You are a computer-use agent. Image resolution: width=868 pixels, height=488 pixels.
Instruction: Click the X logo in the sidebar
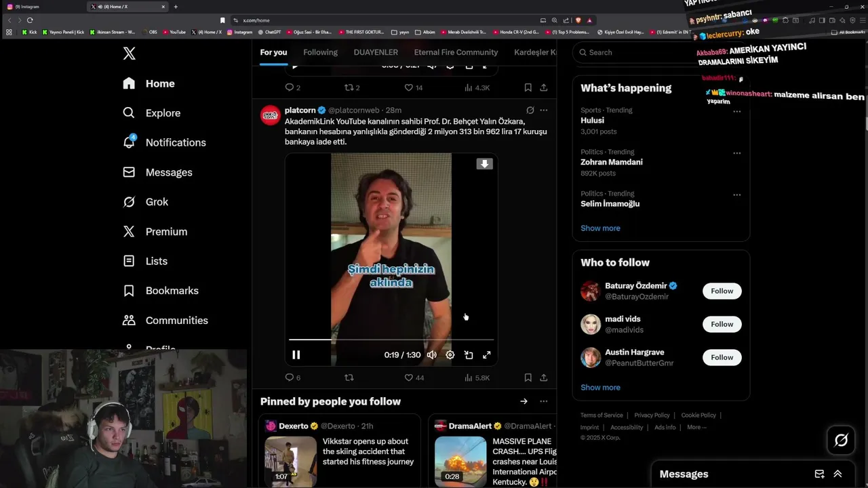click(129, 54)
